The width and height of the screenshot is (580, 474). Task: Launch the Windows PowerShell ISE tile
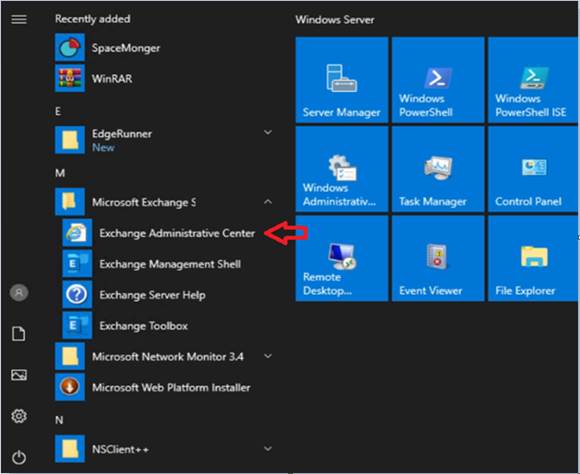click(533, 80)
